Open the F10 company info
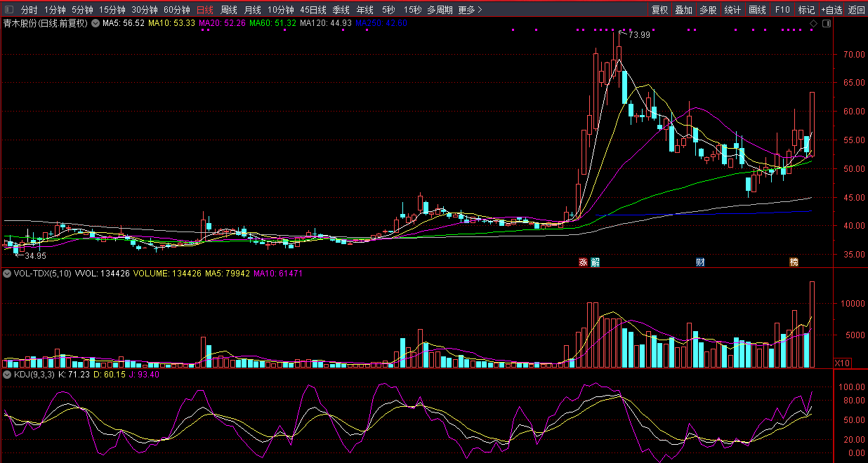868x463 pixels. [782, 10]
